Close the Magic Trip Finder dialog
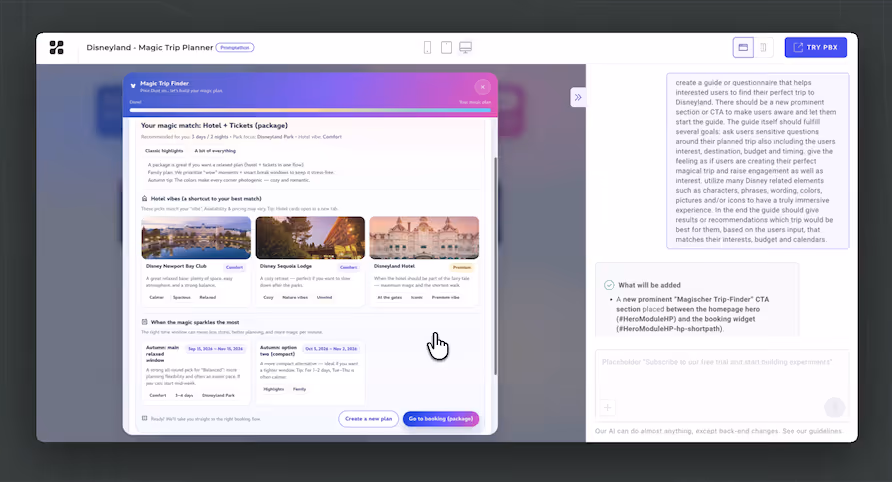This screenshot has width=892, height=482. (482, 87)
